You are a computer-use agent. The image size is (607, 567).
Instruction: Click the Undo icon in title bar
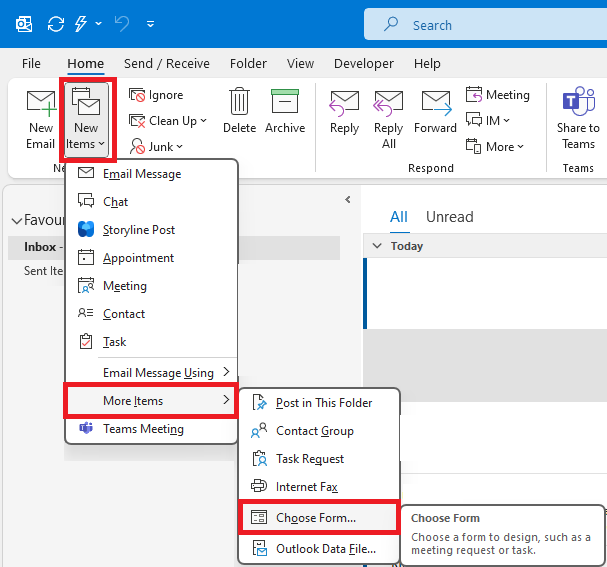[122, 24]
